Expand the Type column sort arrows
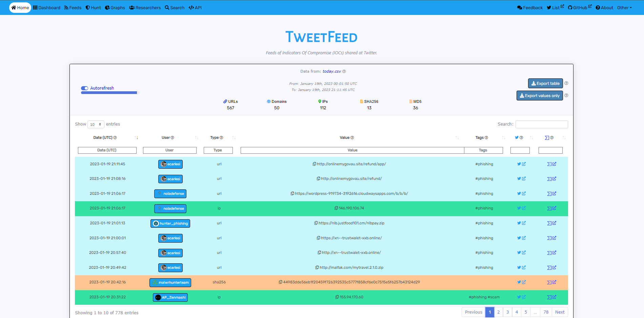Screen dimensions: 644x318 pyautogui.click(x=234, y=137)
